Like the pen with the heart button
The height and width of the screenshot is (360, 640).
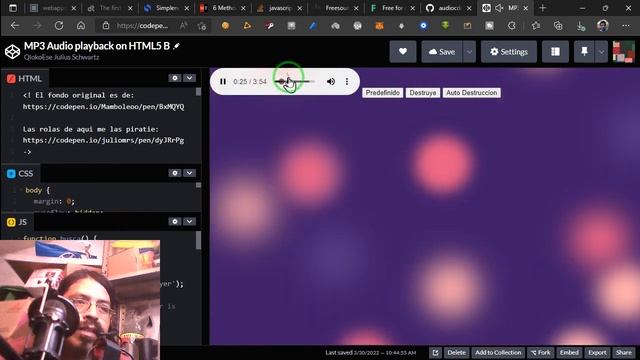click(403, 51)
